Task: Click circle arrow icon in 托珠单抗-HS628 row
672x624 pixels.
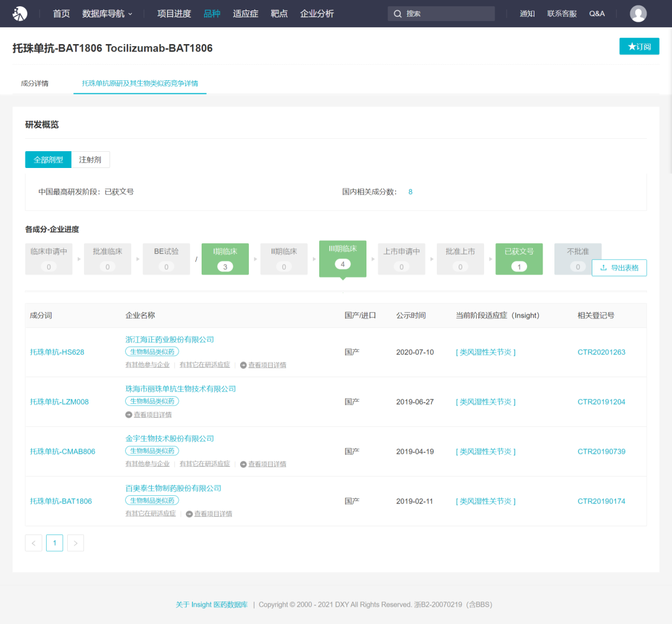Action: pos(243,365)
